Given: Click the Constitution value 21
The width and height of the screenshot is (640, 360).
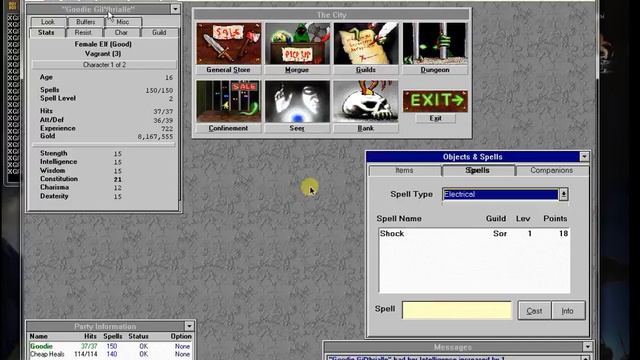Looking at the screenshot, I should coord(118,179).
